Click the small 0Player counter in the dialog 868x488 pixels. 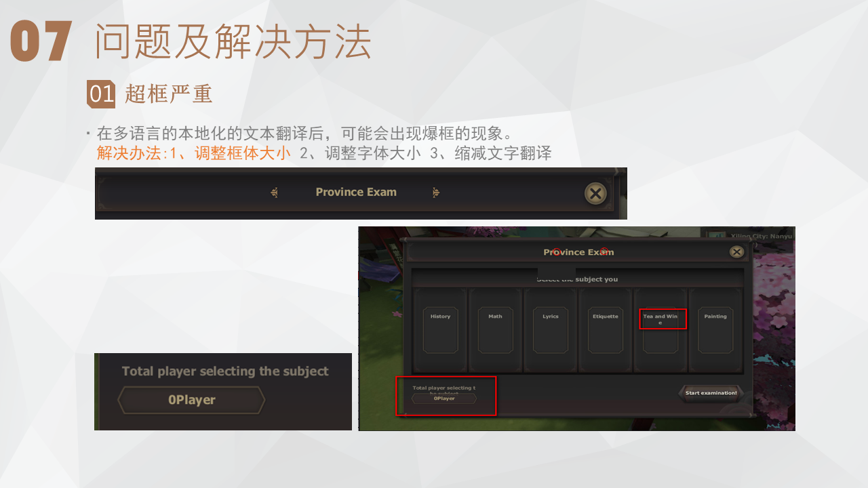[444, 399]
